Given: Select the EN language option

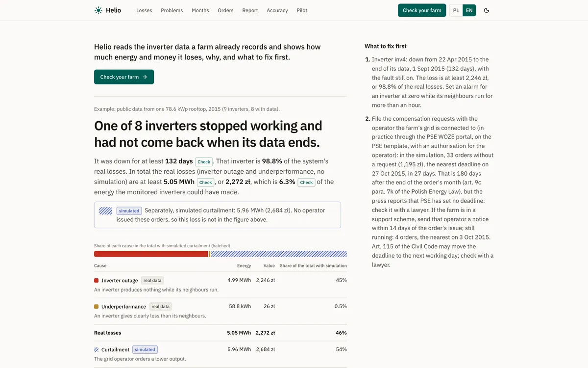Looking at the screenshot, I should pyautogui.click(x=469, y=10).
